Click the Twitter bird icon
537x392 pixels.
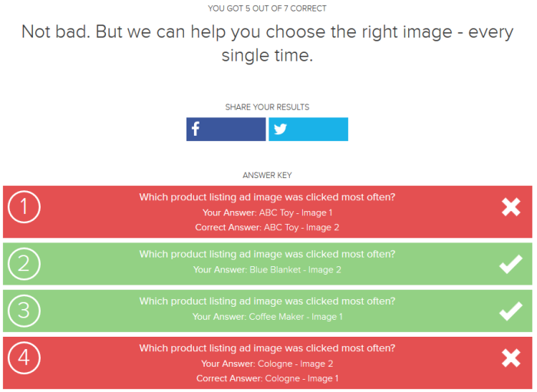280,129
